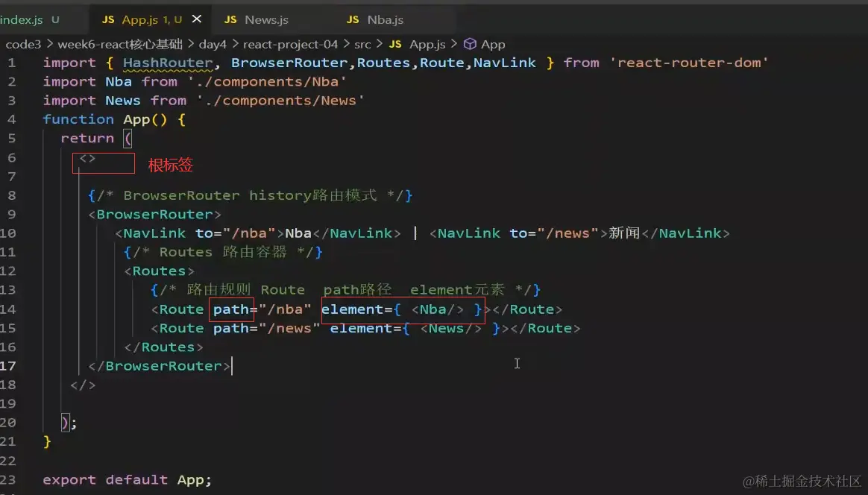Click './components/Nba' import path
Screen dimensions: 868x495
pos(267,81)
